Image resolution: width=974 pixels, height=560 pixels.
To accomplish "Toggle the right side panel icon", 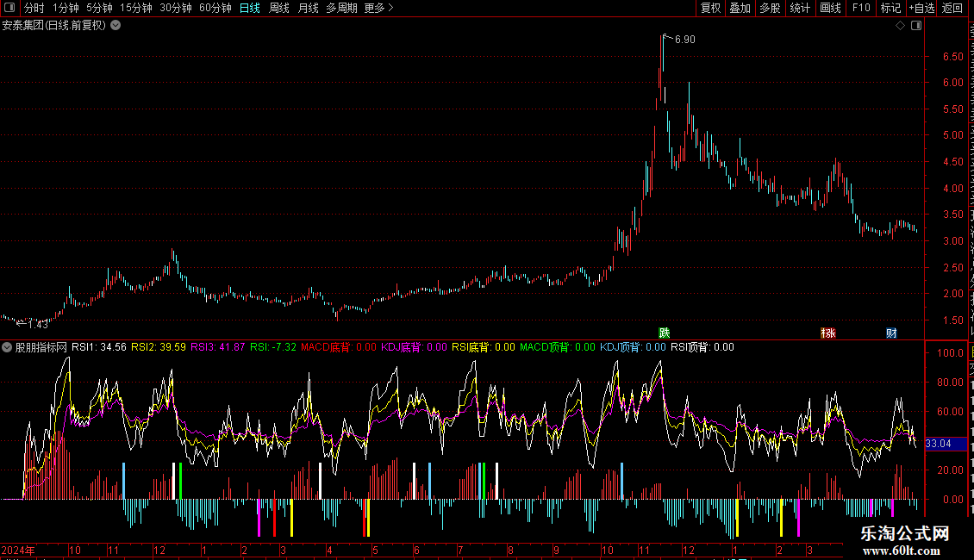I will coord(916,26).
